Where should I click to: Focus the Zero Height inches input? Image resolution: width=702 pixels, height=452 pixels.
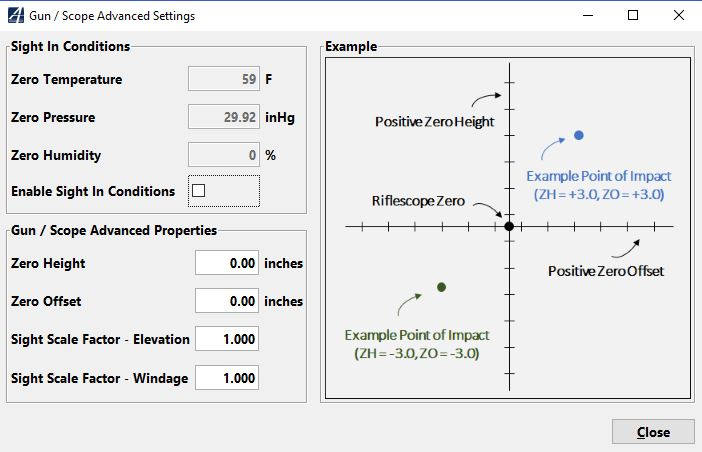point(227,263)
